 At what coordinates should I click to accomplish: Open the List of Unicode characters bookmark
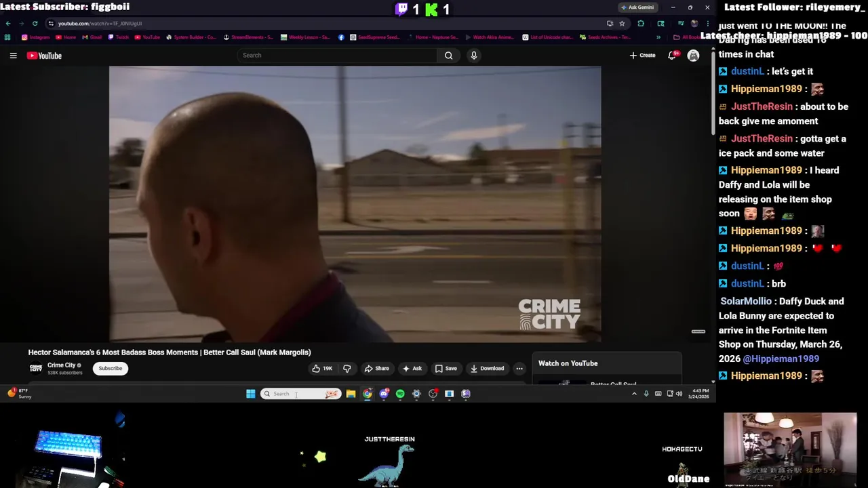pyautogui.click(x=548, y=37)
